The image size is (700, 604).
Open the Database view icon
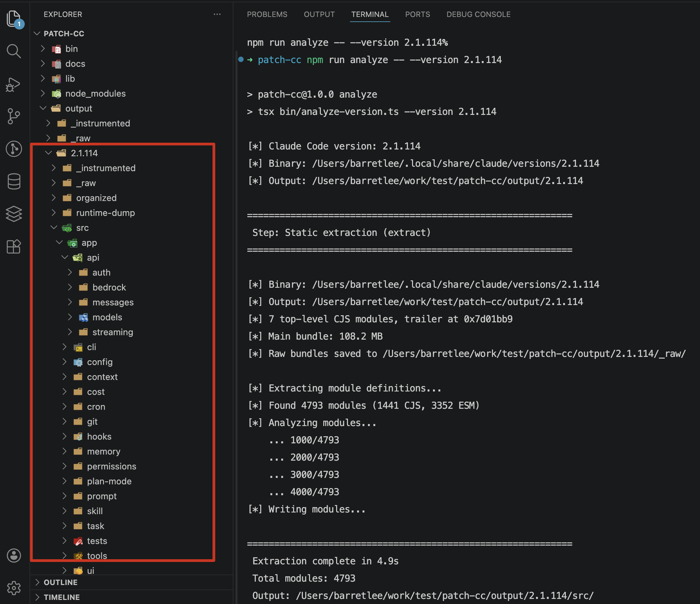(x=14, y=181)
